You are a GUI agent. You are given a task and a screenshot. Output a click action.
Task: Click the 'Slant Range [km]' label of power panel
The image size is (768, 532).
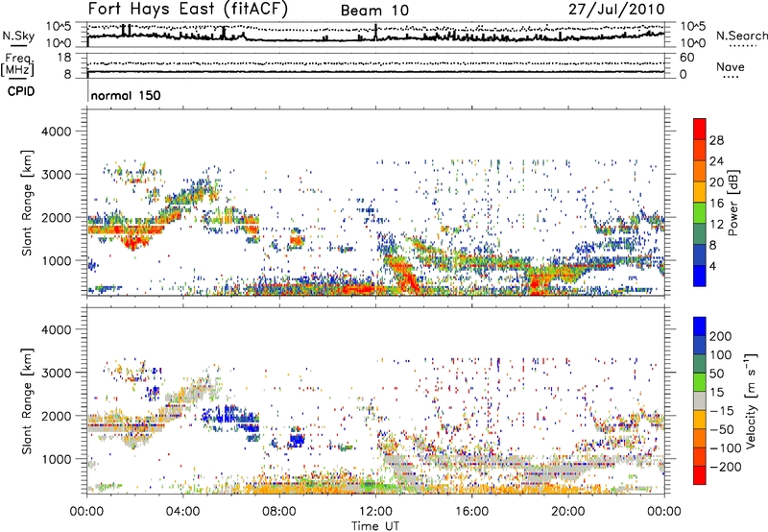click(x=27, y=203)
